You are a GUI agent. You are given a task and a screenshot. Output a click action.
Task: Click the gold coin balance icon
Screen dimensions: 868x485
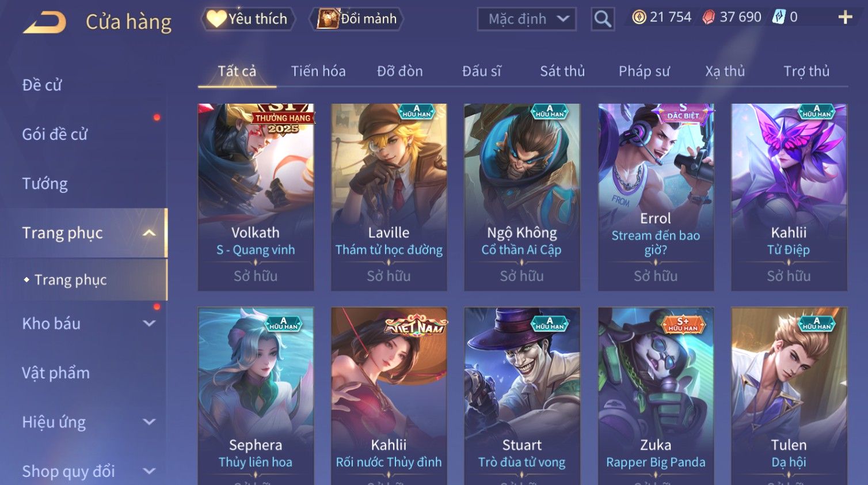639,17
